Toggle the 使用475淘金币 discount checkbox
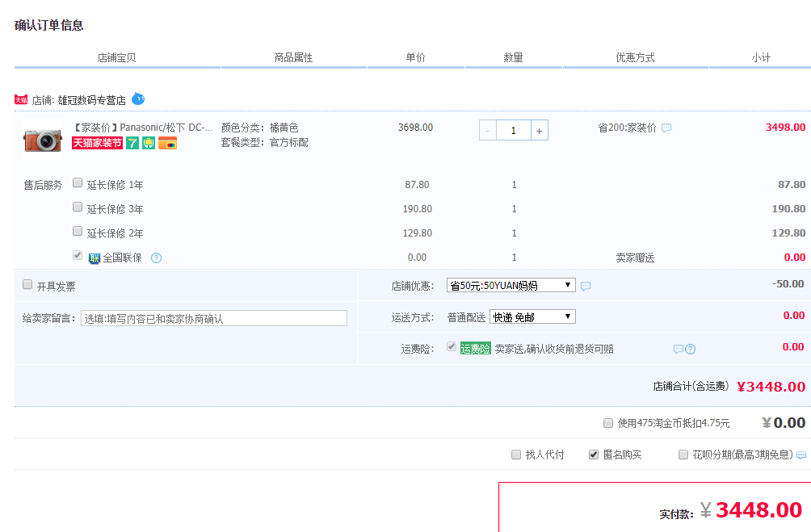This screenshot has height=532, width=811. 608,423
